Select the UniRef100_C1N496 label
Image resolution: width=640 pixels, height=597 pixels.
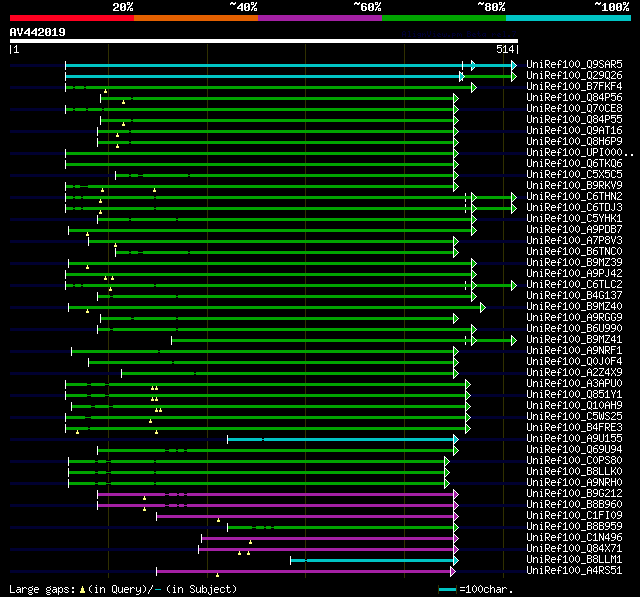pos(574,538)
